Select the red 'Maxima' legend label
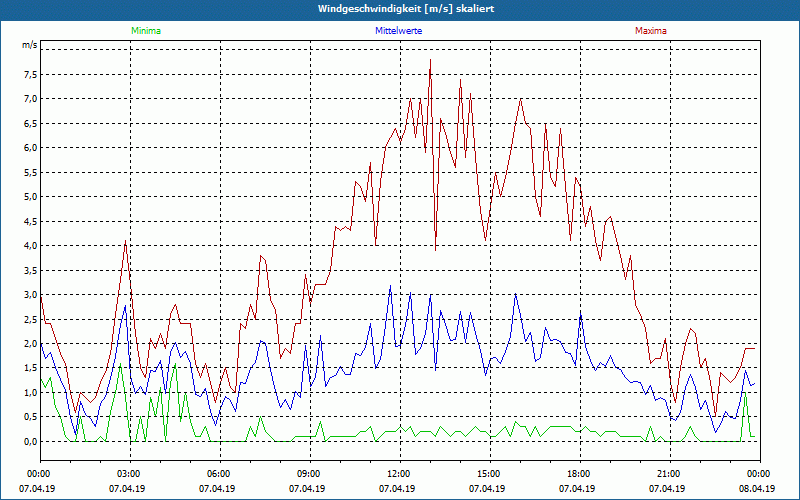Image resolution: width=800 pixels, height=500 pixels. coord(651,31)
